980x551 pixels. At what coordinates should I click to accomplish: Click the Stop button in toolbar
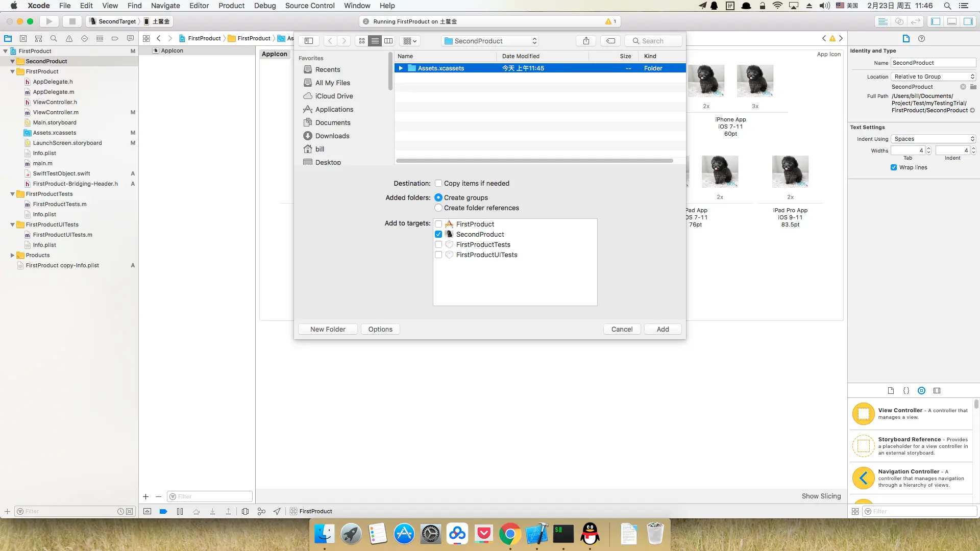[x=72, y=21]
